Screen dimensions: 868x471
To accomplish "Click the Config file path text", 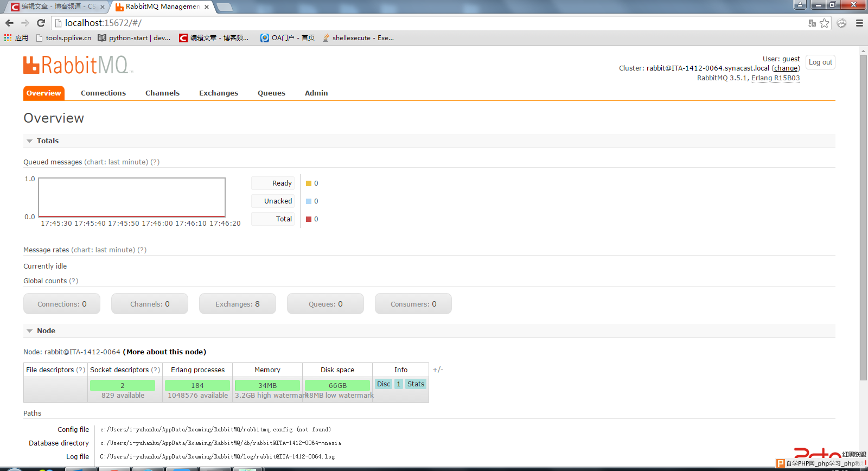I will 215,429.
